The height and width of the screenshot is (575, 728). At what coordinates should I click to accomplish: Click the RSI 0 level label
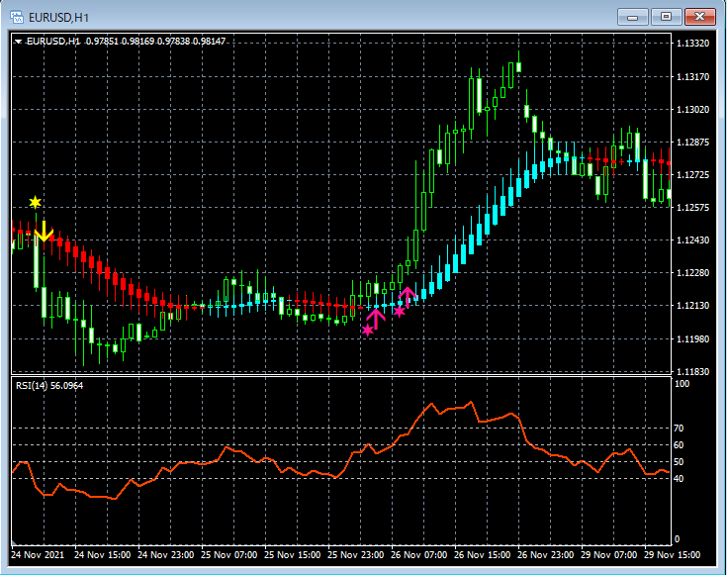pos(677,538)
